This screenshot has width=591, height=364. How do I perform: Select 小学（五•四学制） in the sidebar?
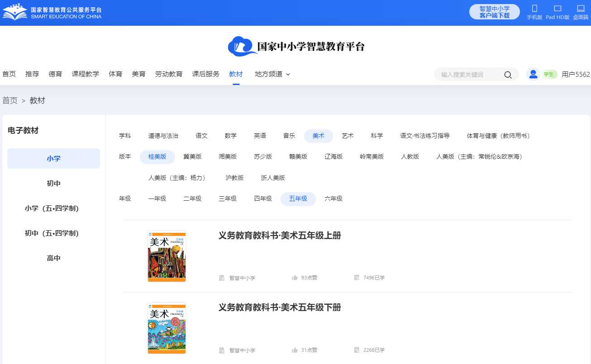click(x=53, y=208)
